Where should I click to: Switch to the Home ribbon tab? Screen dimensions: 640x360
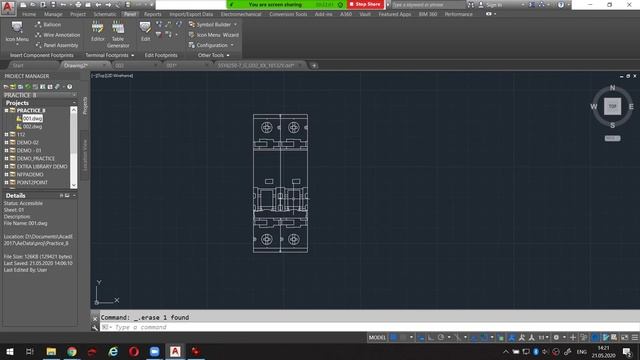(x=29, y=14)
